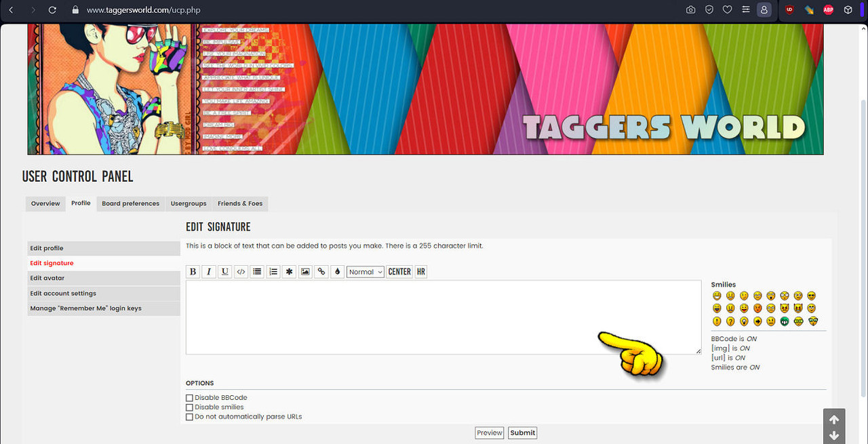This screenshot has height=444, width=868.
Task: Open the Adblock Plus extension
Action: coord(828,10)
